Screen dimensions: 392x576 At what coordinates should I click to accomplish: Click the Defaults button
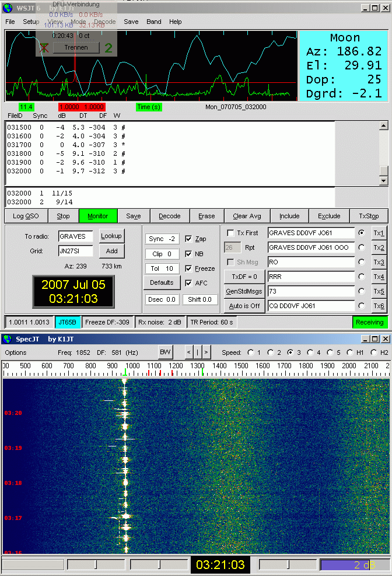click(x=162, y=282)
